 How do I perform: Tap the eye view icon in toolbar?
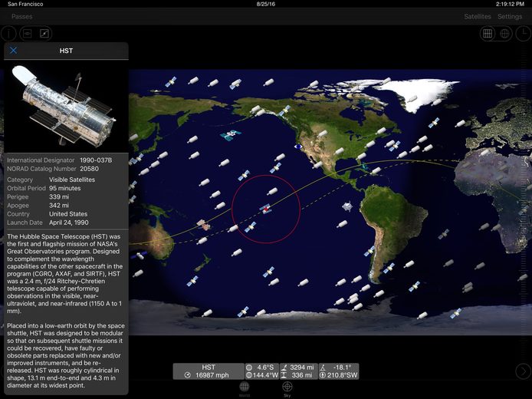(x=28, y=34)
